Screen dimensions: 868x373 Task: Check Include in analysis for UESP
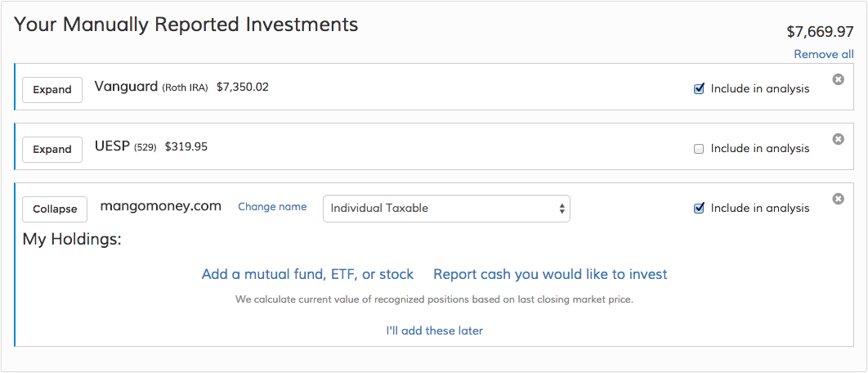click(699, 149)
